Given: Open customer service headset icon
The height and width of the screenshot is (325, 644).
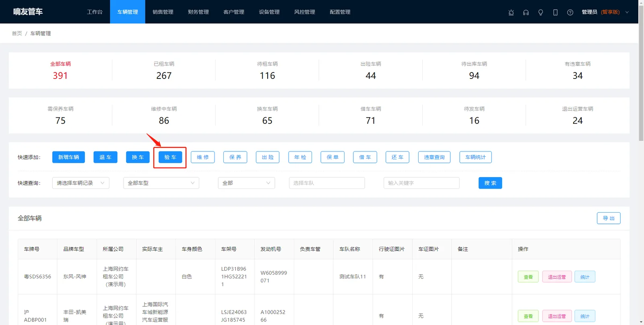Looking at the screenshot, I should [526, 12].
